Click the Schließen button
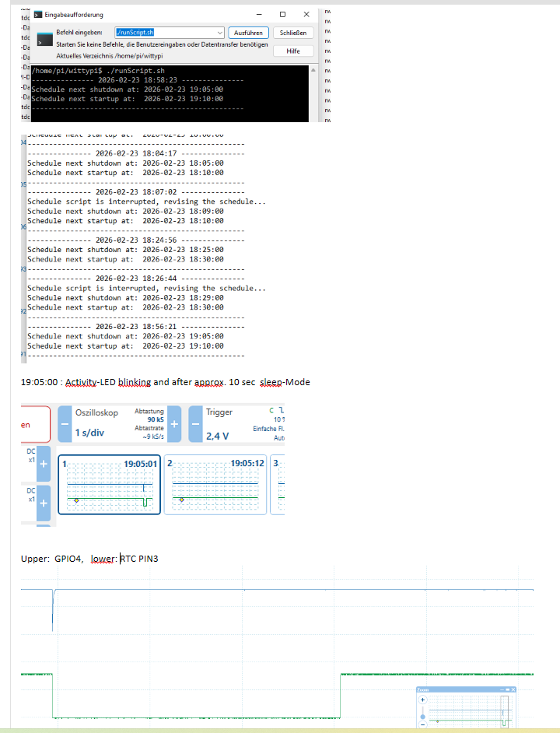Screen dimensions: 560x733 tap(293, 33)
